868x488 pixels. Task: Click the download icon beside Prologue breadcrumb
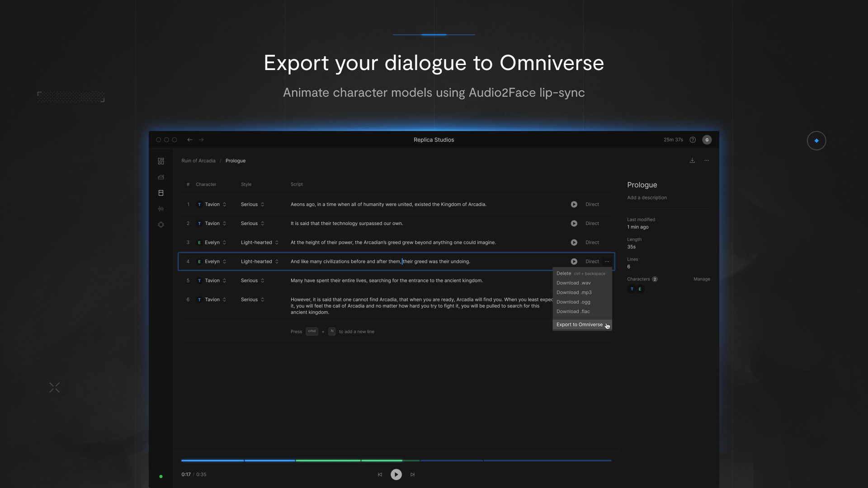tap(692, 161)
